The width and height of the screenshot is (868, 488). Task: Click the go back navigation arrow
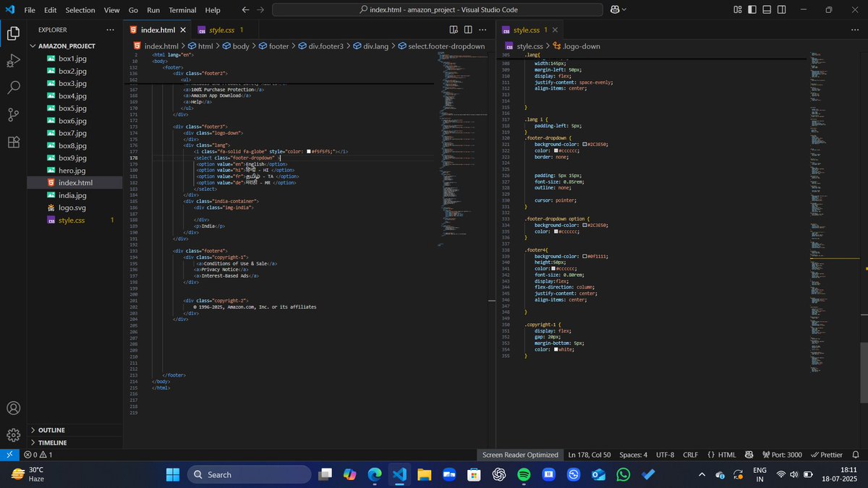coord(245,9)
